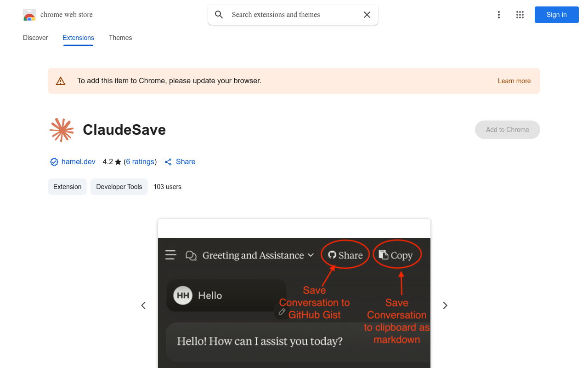Select the Extensions tab
The image size is (588, 368).
[x=79, y=38]
